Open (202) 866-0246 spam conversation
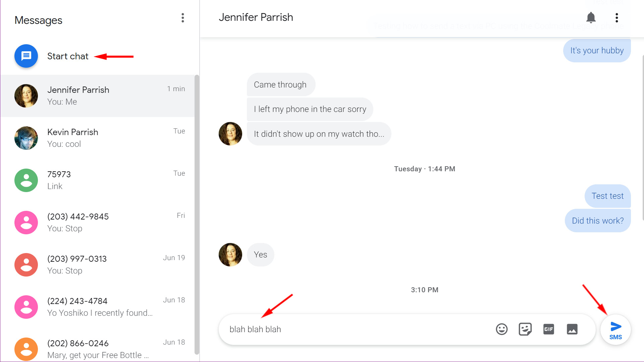This screenshot has width=644, height=362. click(x=98, y=349)
